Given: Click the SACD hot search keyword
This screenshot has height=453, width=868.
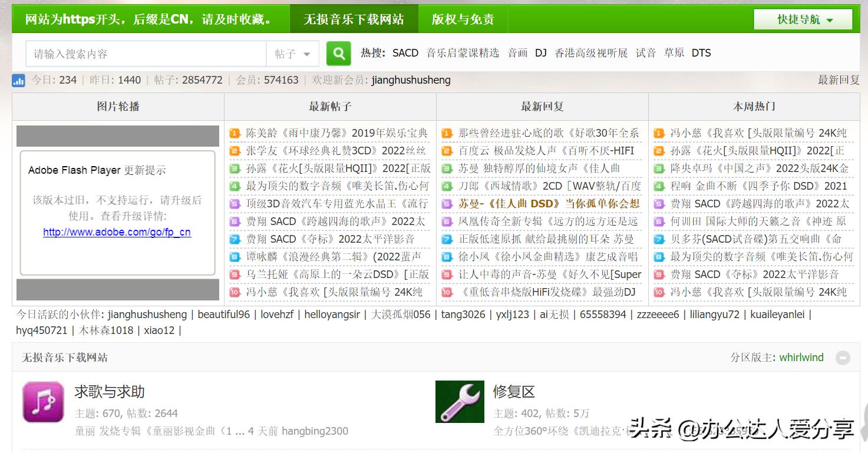Looking at the screenshot, I should click(405, 52).
